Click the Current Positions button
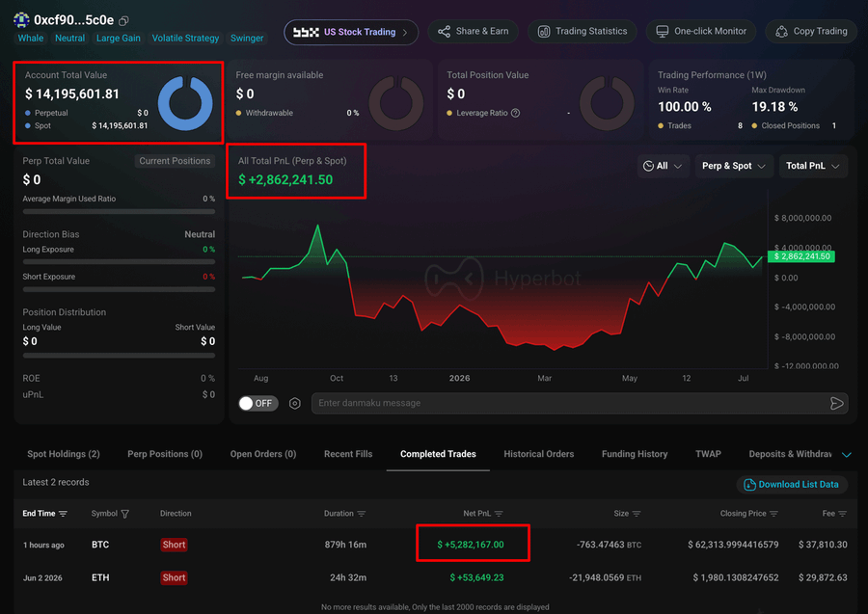This screenshot has width=868, height=614. coord(175,161)
